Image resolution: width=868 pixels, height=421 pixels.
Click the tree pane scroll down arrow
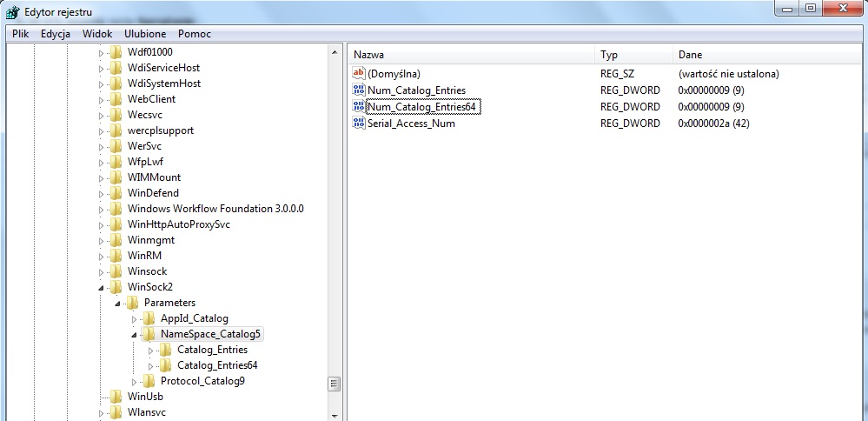click(x=334, y=416)
